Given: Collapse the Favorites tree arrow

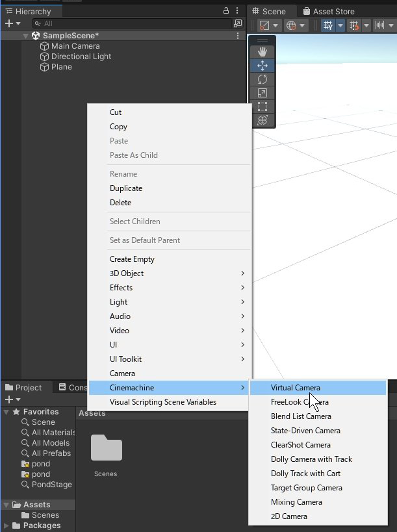Looking at the screenshot, I should 6,412.
